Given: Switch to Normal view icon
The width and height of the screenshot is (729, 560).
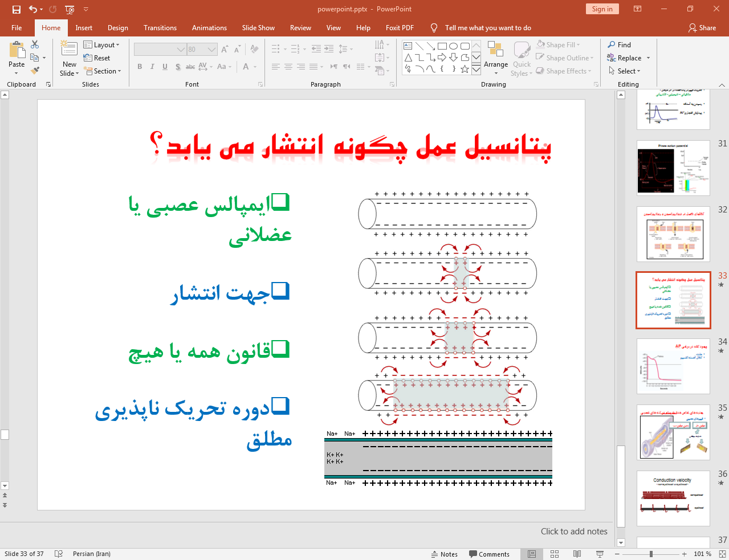Looking at the screenshot, I should coord(532,554).
